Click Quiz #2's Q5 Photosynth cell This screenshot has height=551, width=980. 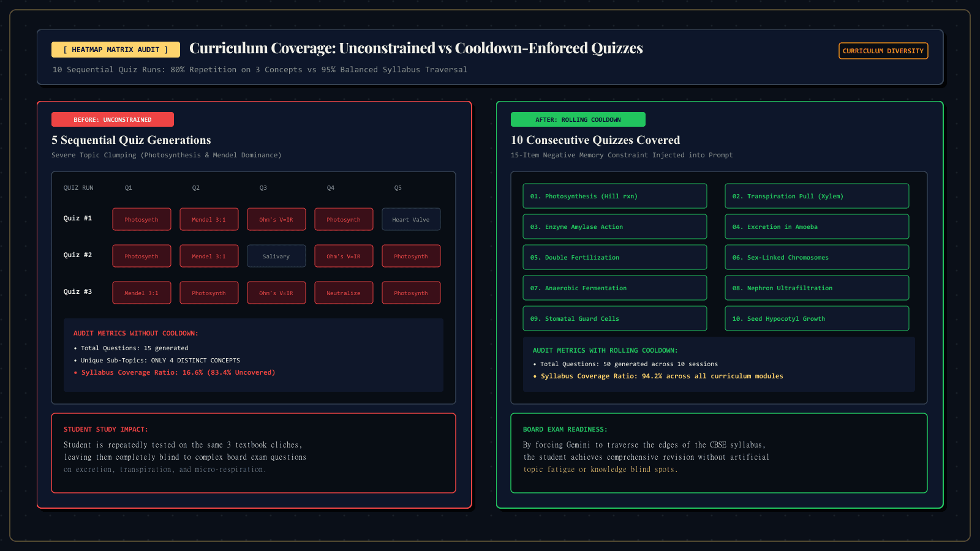point(411,256)
